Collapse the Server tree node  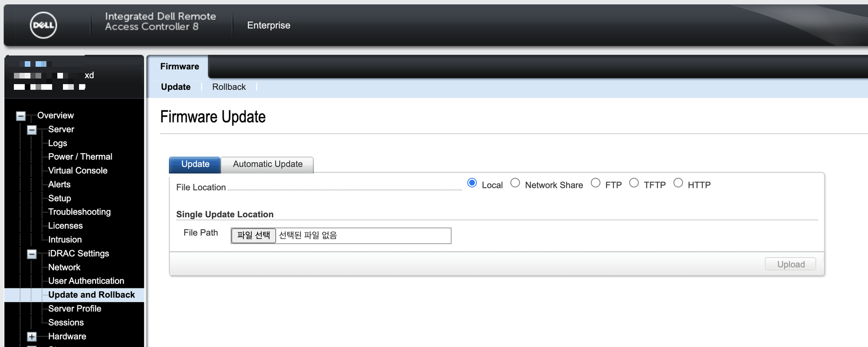coord(32,130)
